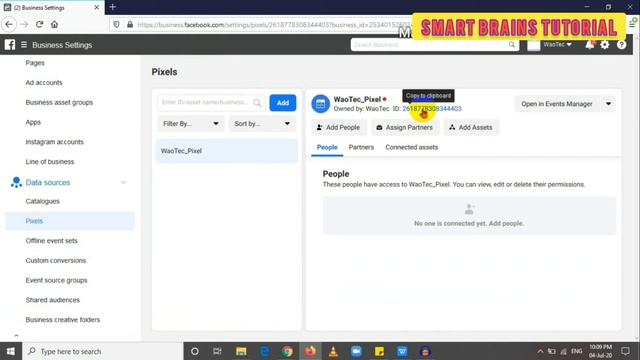Open a new browser tab

[113, 7]
